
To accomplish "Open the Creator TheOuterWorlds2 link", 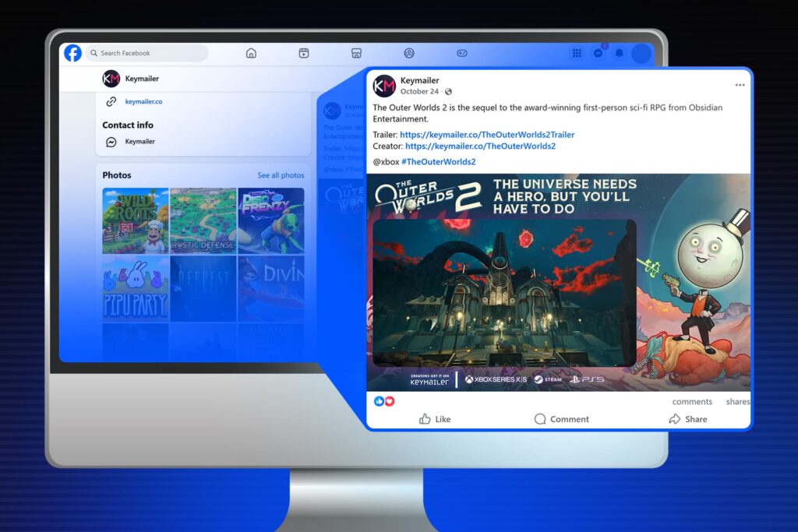I will point(480,146).
